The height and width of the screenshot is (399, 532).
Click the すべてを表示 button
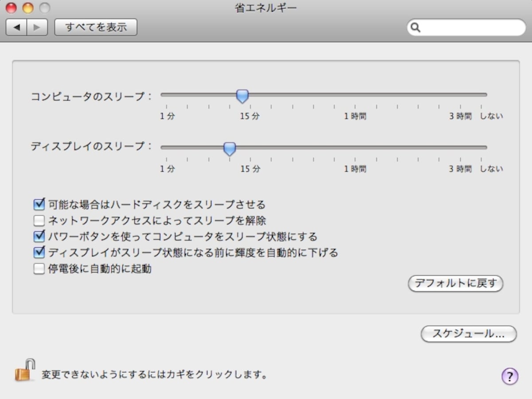click(x=96, y=28)
